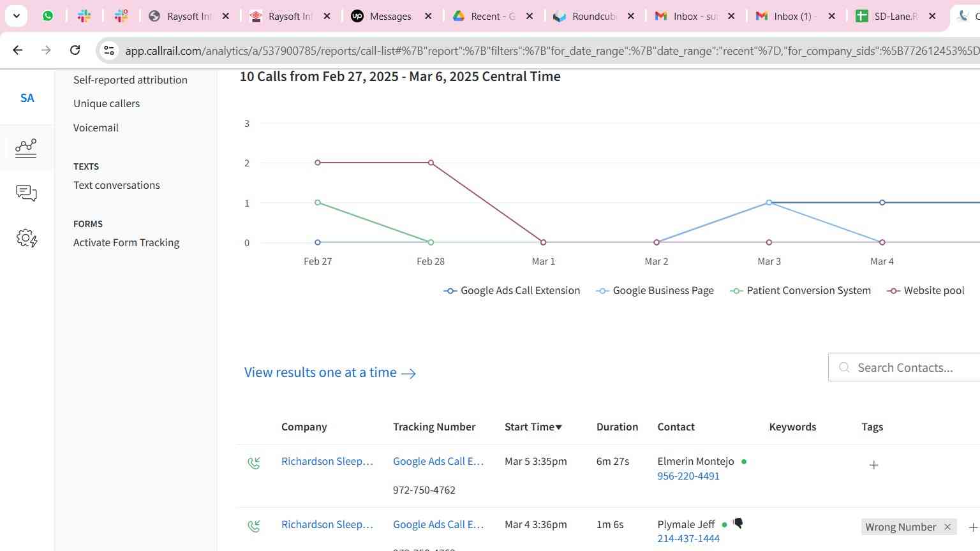Close the SD-Lane tab

click(932, 17)
